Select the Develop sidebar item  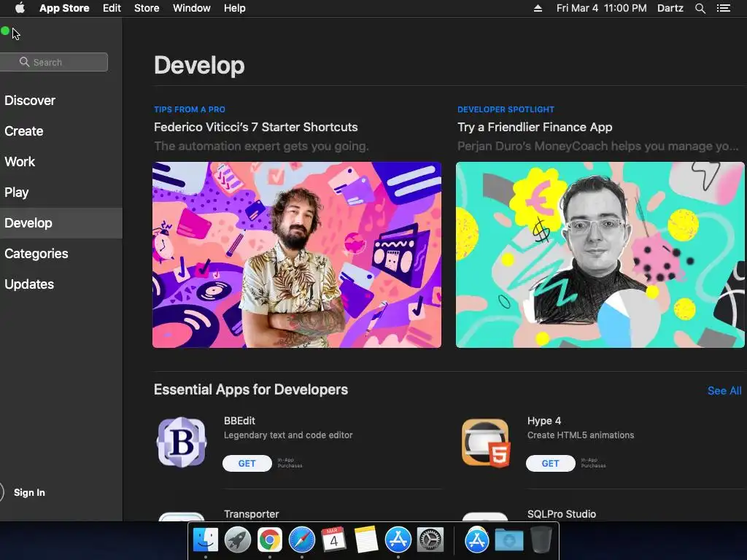coord(61,223)
